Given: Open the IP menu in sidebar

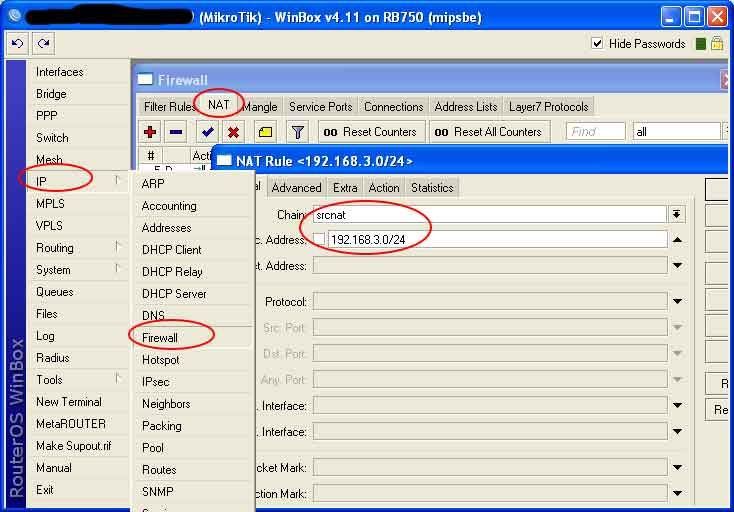Looking at the screenshot, I should 77,181.
